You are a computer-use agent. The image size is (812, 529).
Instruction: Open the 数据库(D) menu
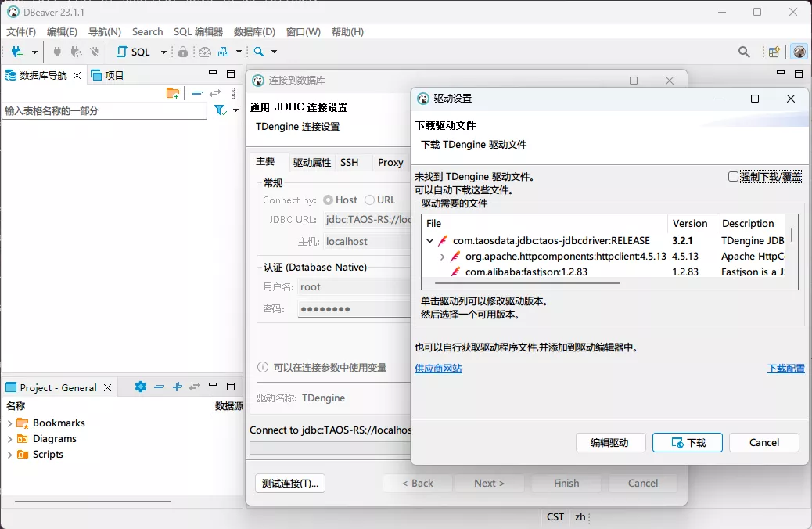[254, 32]
